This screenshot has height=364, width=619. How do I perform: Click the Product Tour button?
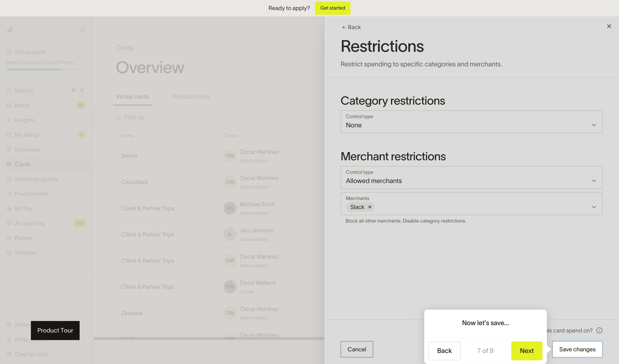(x=55, y=330)
